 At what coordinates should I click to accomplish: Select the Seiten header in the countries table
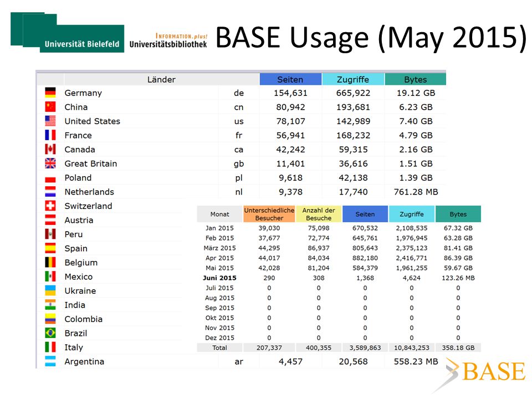click(290, 79)
